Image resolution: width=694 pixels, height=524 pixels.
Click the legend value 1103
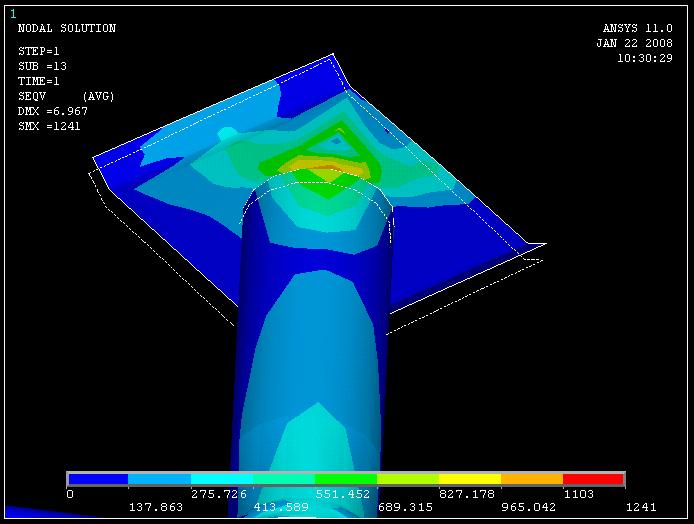click(x=578, y=494)
